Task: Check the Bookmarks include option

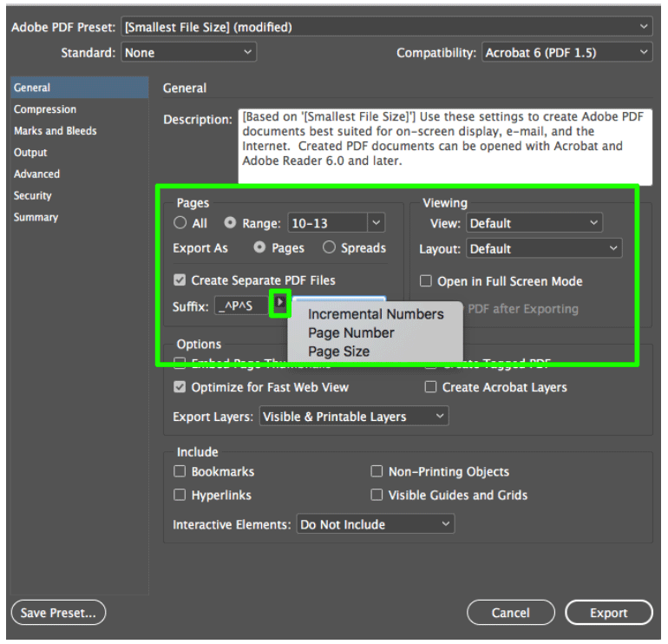Action: click(180, 471)
